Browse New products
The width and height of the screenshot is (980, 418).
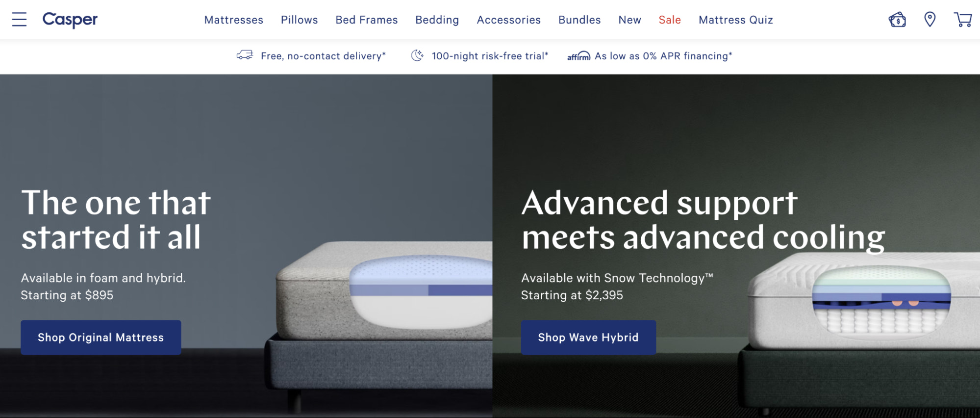(x=629, y=20)
